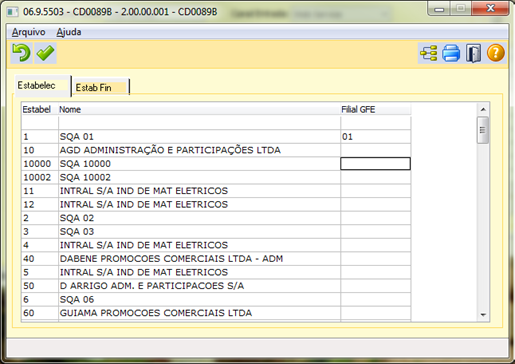
Task: Select the SQA 01 row name
Action: coord(199,137)
